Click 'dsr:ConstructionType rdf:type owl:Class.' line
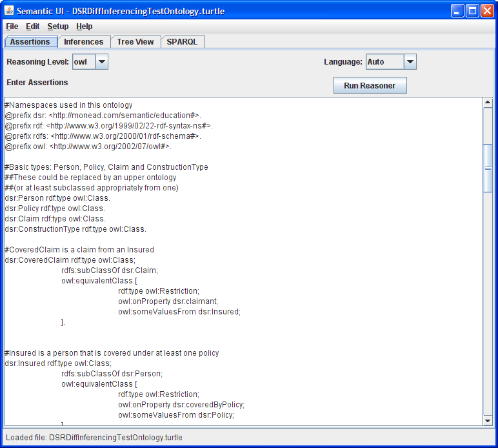Image resolution: width=498 pixels, height=448 pixels. tap(75, 229)
